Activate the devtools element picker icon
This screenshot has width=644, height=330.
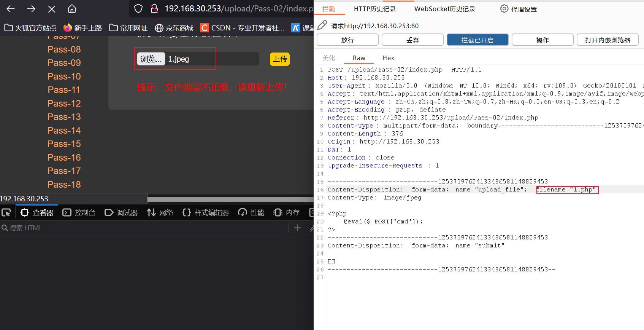[6, 212]
